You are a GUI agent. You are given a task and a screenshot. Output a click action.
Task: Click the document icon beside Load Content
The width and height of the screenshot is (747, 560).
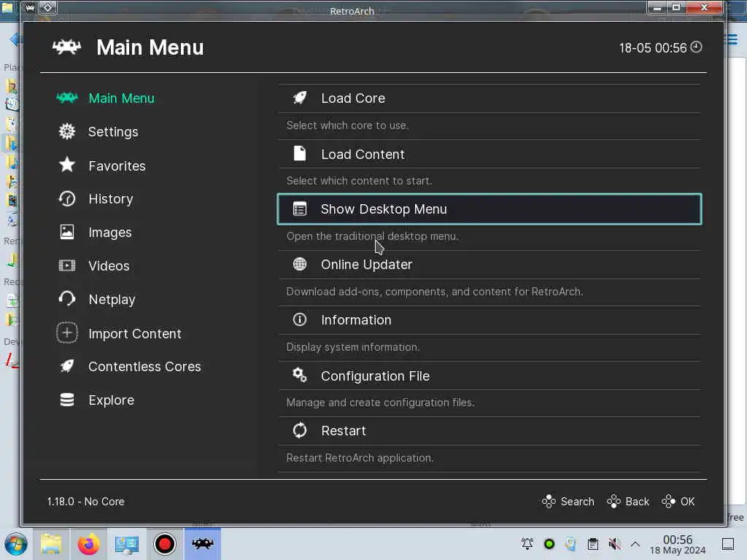(x=300, y=153)
